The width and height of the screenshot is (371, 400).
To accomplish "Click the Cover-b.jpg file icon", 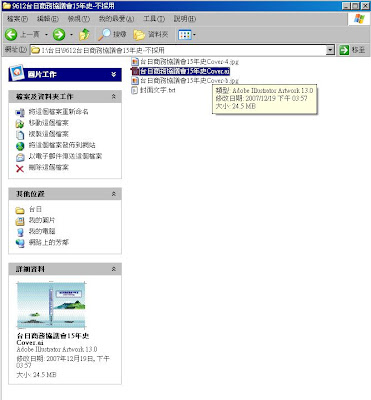I will click(135, 80).
